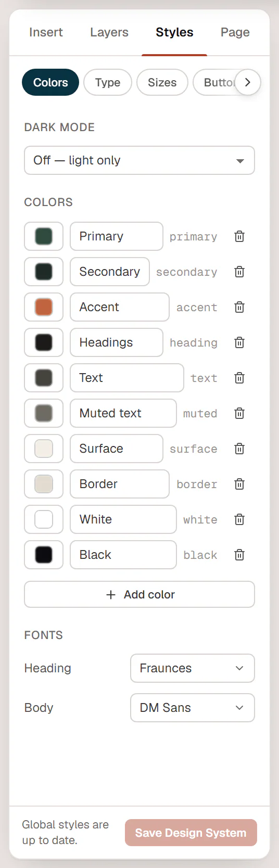Viewport: 279px width, 868px height.
Task: Delete the White color row
Action: tap(239, 519)
